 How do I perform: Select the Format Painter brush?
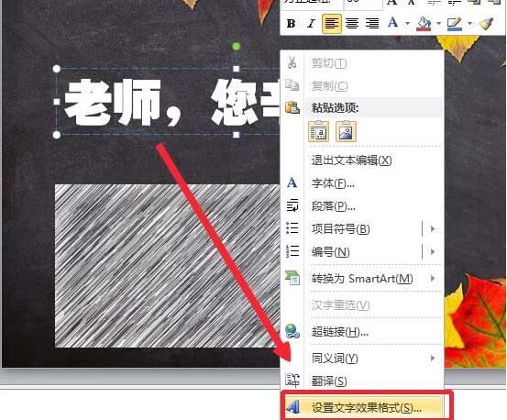[x=486, y=23]
